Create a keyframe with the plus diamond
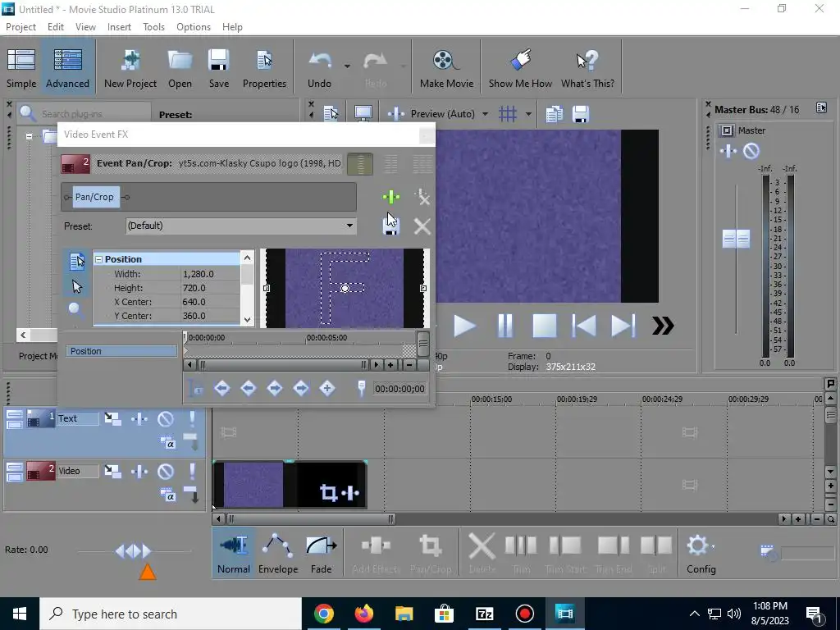 pos(327,388)
